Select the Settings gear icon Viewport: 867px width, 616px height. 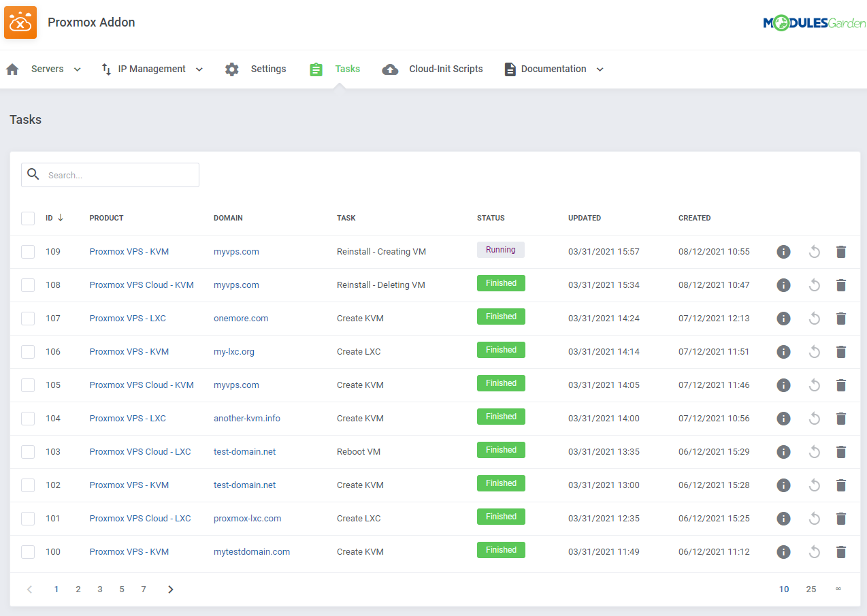pos(231,68)
